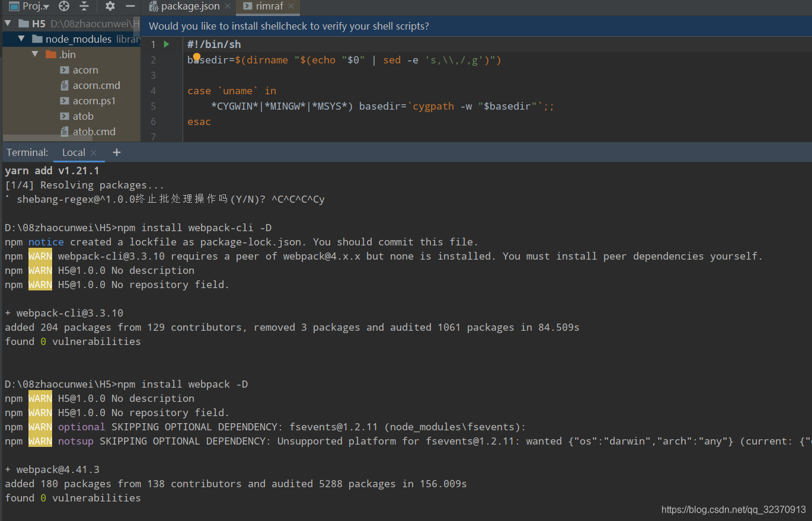Collapse the node_modules folder
Screen dimensions: 812x521
[x=22, y=39]
